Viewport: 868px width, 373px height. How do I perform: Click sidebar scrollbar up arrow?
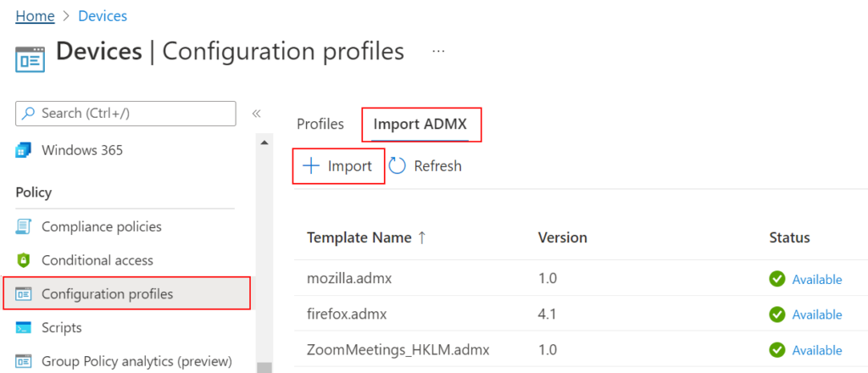point(264,143)
